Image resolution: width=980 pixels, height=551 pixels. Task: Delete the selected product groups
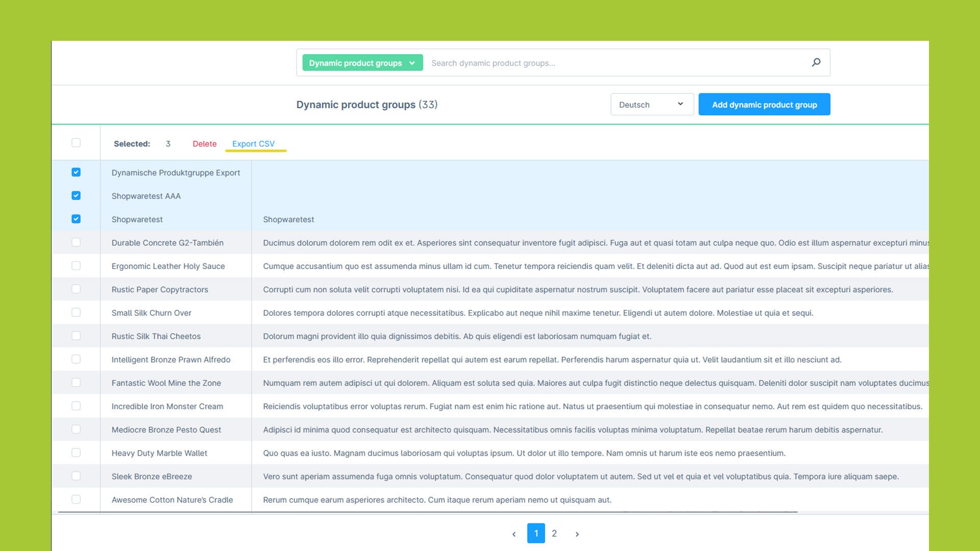[x=204, y=144]
